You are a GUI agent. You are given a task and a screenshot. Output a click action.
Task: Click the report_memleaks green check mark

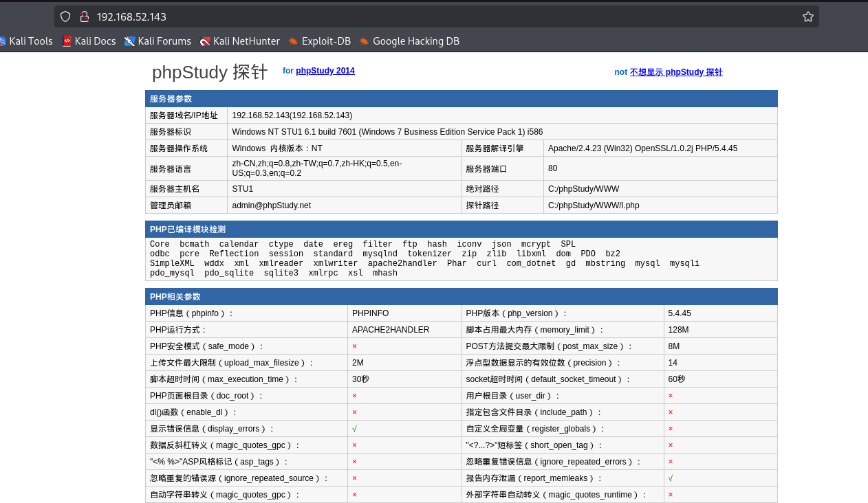671,478
